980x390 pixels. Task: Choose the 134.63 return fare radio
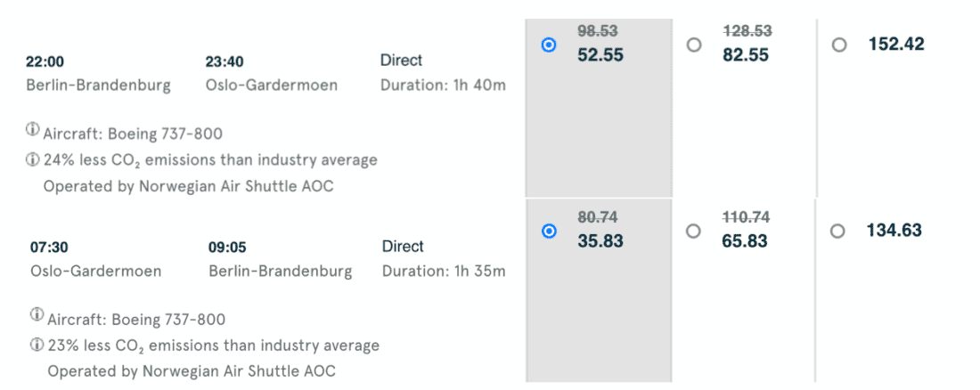coord(837,231)
